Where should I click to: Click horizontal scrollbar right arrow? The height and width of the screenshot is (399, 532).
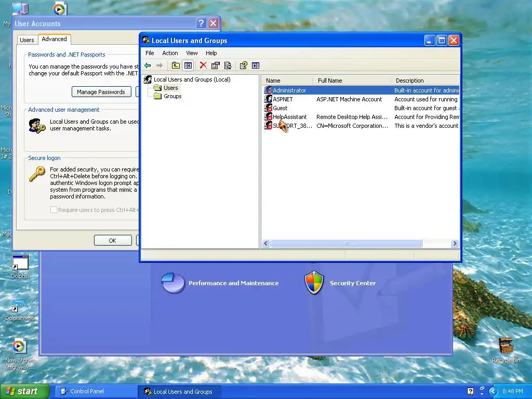(455, 244)
